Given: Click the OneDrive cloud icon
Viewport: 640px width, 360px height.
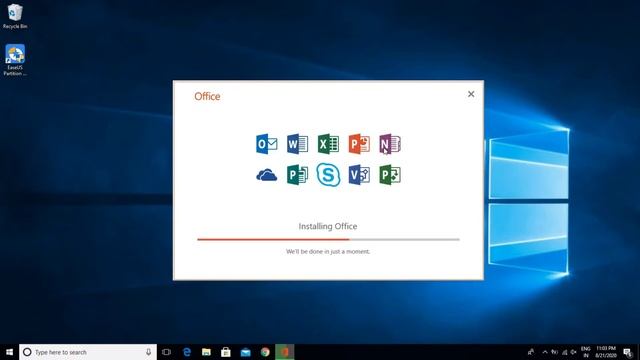Looking at the screenshot, I should point(267,175).
